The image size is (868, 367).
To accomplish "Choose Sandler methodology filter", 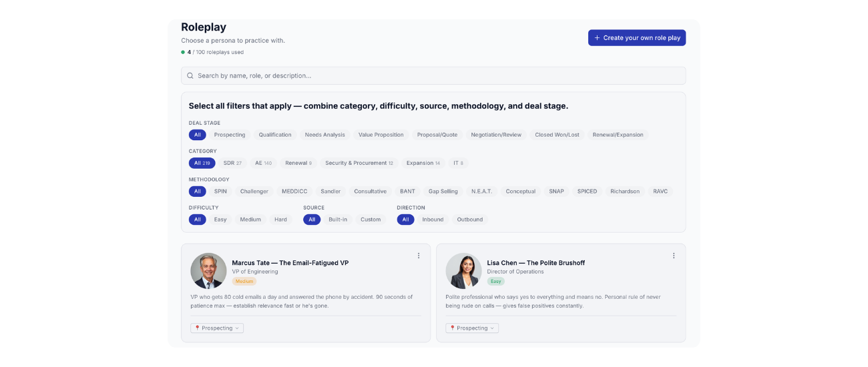I will pyautogui.click(x=331, y=192).
